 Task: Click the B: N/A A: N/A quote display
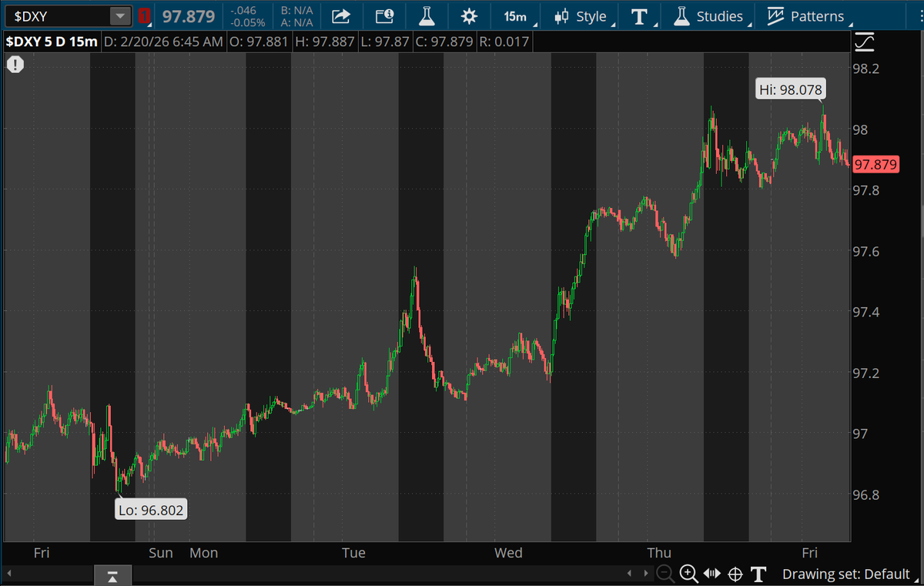point(296,15)
